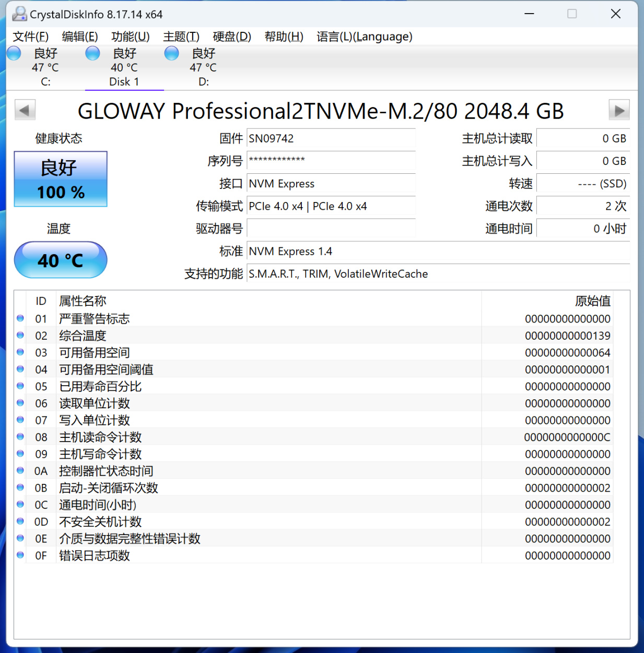Viewport: 644px width, 653px height.
Task: Click the ID column header
Action: pos(41,301)
